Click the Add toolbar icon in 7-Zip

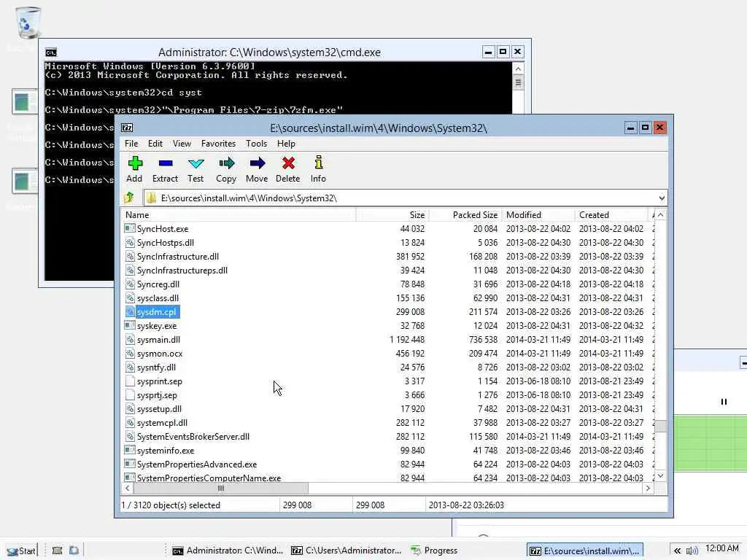tap(135, 163)
